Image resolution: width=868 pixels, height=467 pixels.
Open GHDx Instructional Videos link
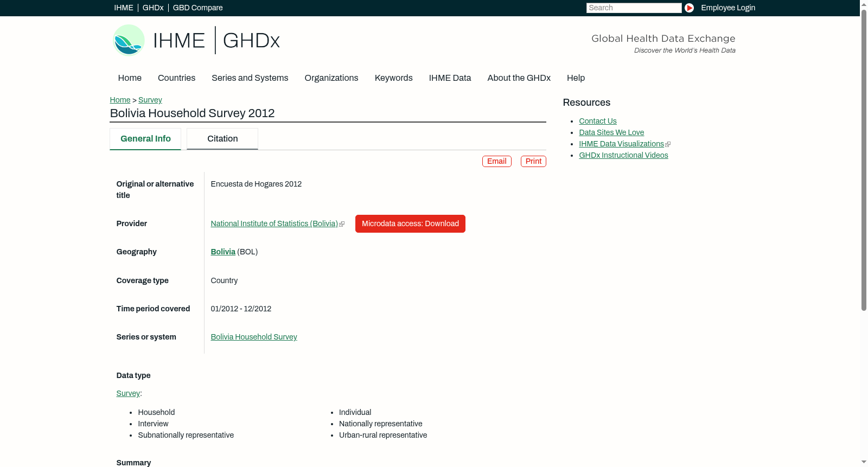(623, 155)
